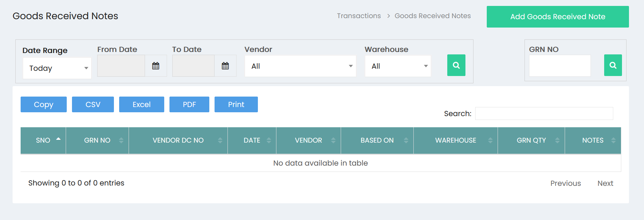Open Transactions breadcrumb link
This screenshot has width=644, height=220.
point(359,16)
